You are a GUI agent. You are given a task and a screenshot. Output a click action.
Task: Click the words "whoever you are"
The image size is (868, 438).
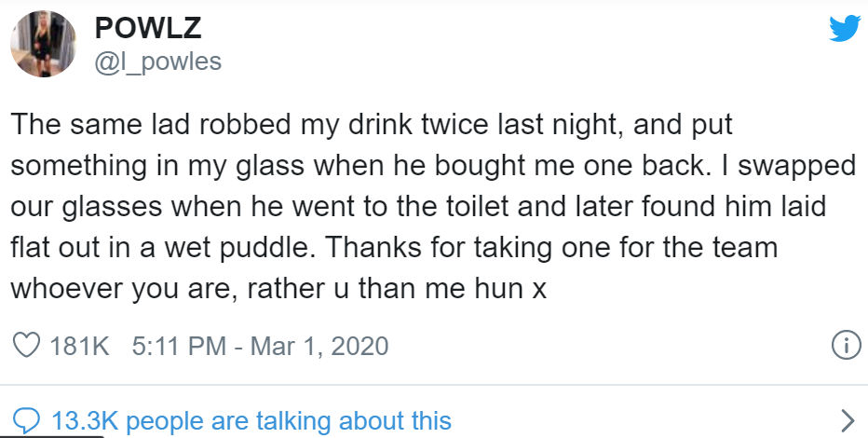pos(124,288)
